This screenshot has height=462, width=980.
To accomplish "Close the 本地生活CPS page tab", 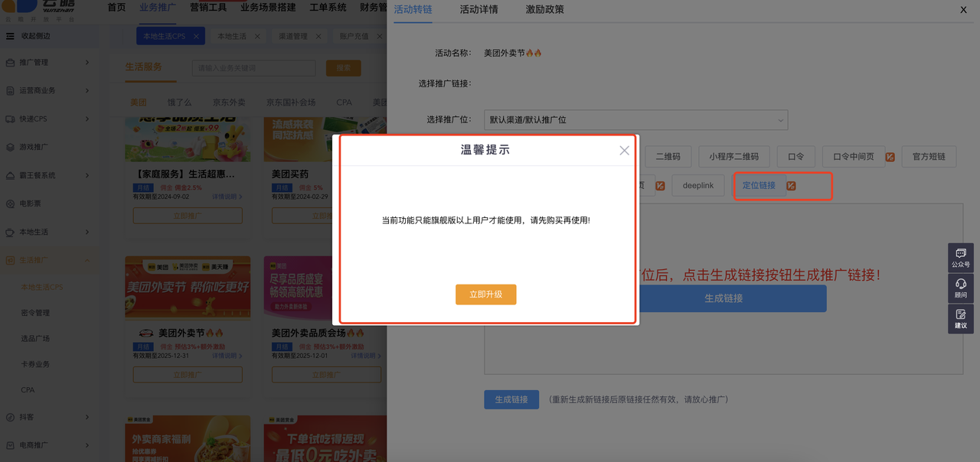I will (196, 36).
